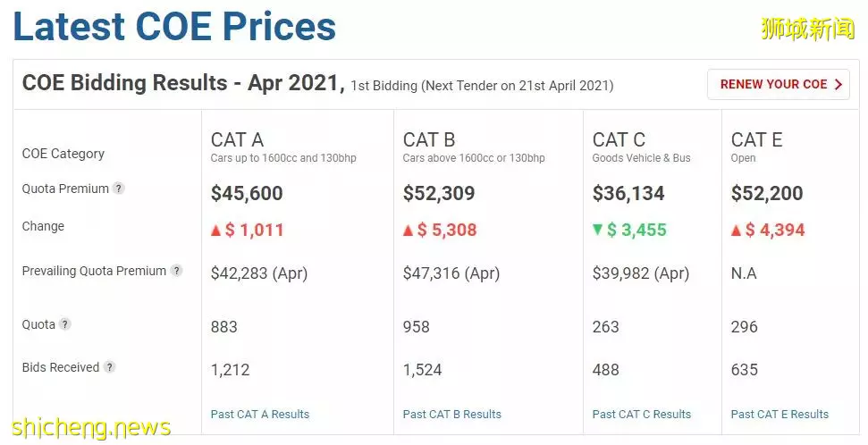Screen dimensions: 868x445
Task: Click red up arrow in CAT B change
Action: tap(408, 231)
